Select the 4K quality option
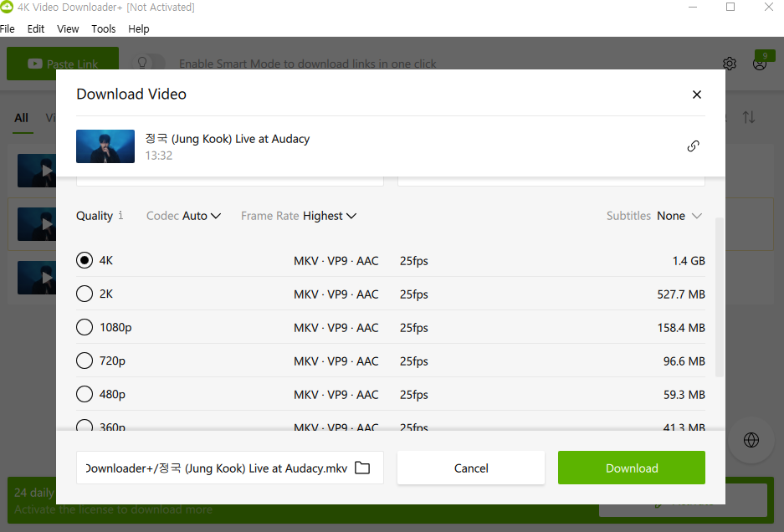 pos(85,260)
